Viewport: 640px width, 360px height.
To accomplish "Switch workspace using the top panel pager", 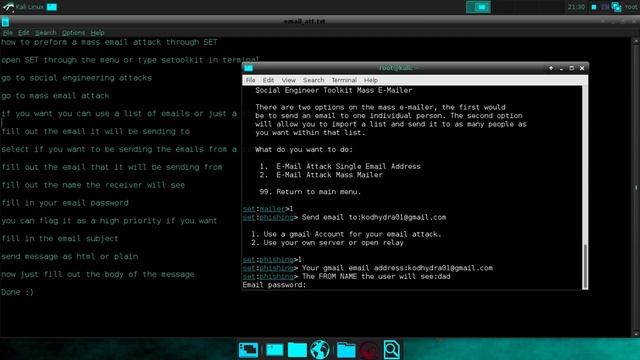I will 478,7.
